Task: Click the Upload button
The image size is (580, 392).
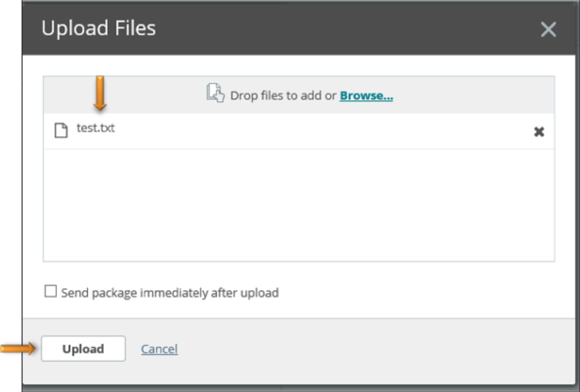Action: point(83,348)
